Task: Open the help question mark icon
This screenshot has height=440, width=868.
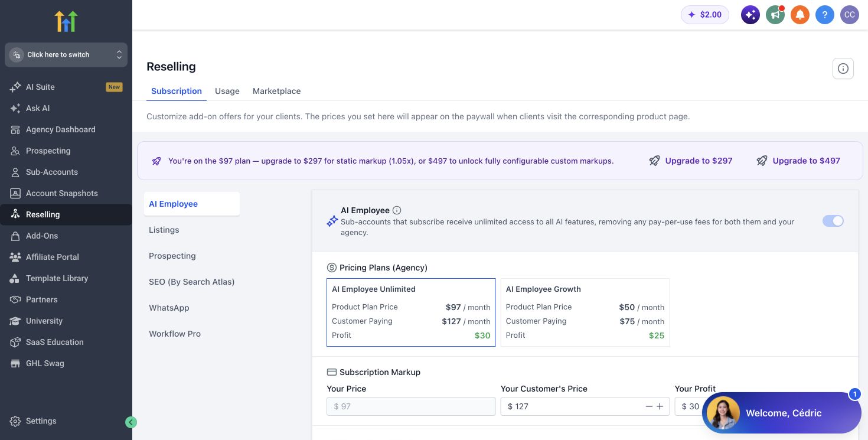Action: click(825, 15)
